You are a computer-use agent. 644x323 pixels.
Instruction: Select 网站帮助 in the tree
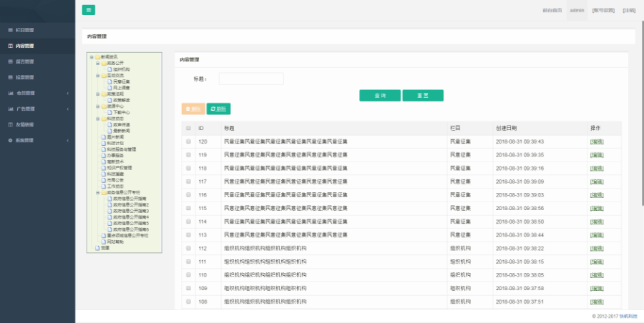pos(115,242)
